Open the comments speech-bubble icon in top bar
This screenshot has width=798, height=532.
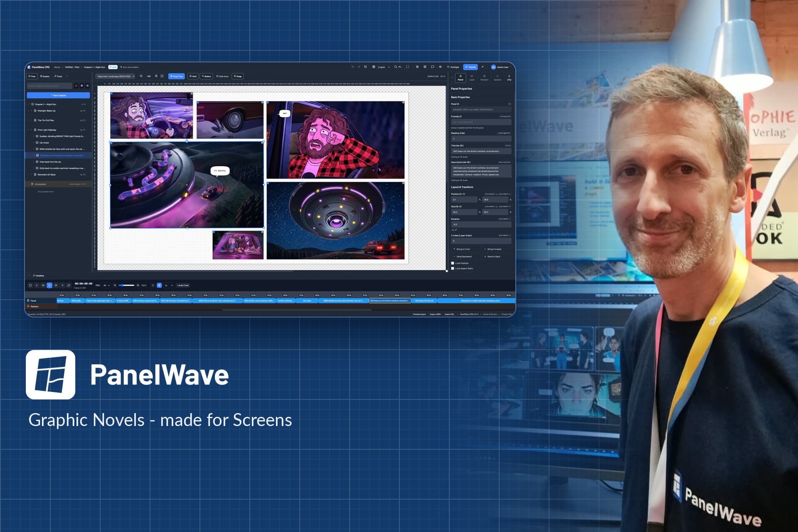[433, 67]
